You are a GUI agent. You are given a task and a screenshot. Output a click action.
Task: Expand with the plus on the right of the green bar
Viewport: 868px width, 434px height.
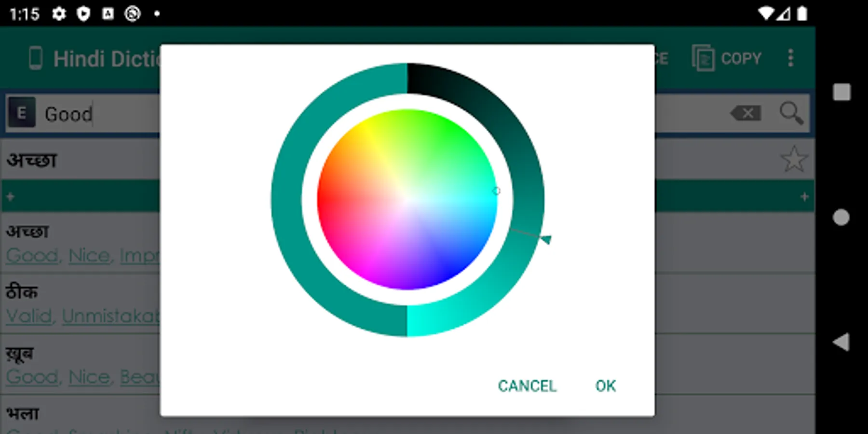(x=804, y=197)
